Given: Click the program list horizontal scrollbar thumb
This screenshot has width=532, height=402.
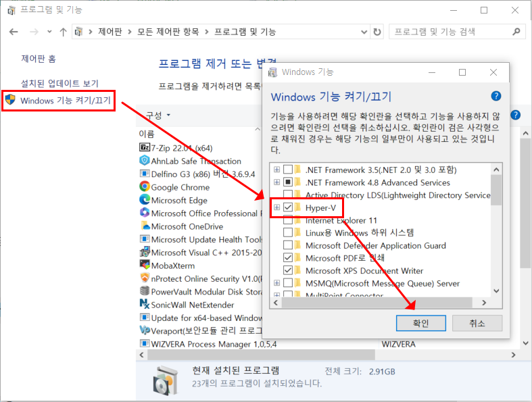Looking at the screenshot, I should pos(261,355).
